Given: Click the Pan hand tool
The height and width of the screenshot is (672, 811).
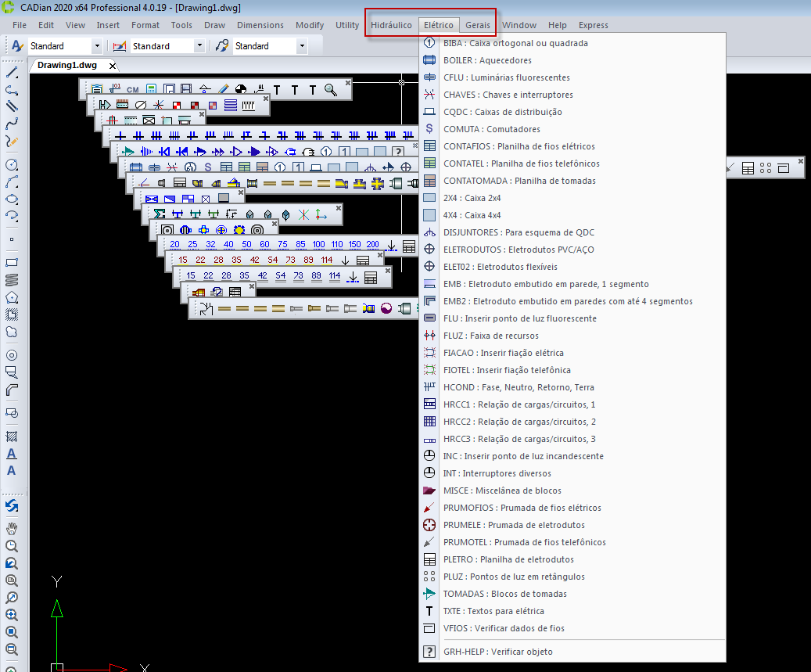Looking at the screenshot, I should [x=12, y=529].
